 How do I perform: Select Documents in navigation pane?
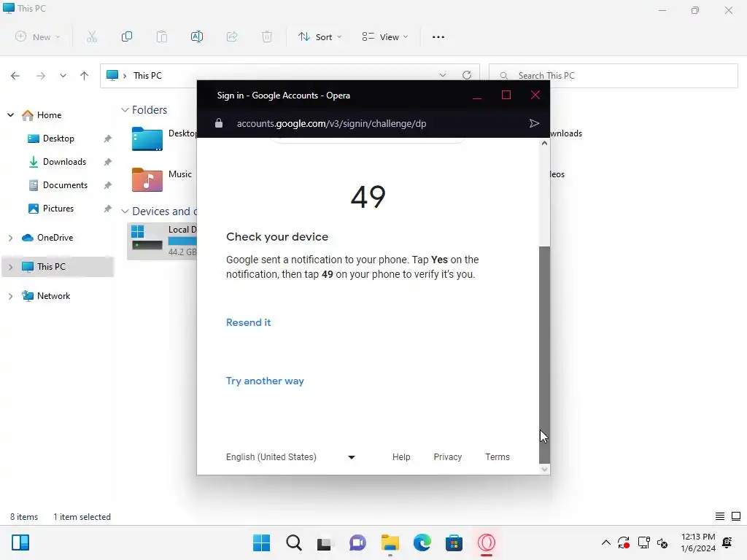click(65, 185)
